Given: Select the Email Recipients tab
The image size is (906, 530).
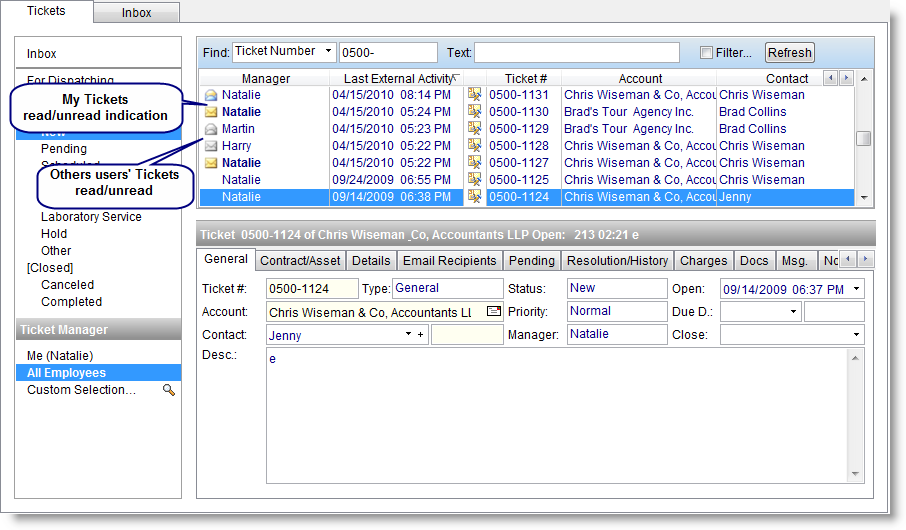Looking at the screenshot, I should 449,260.
